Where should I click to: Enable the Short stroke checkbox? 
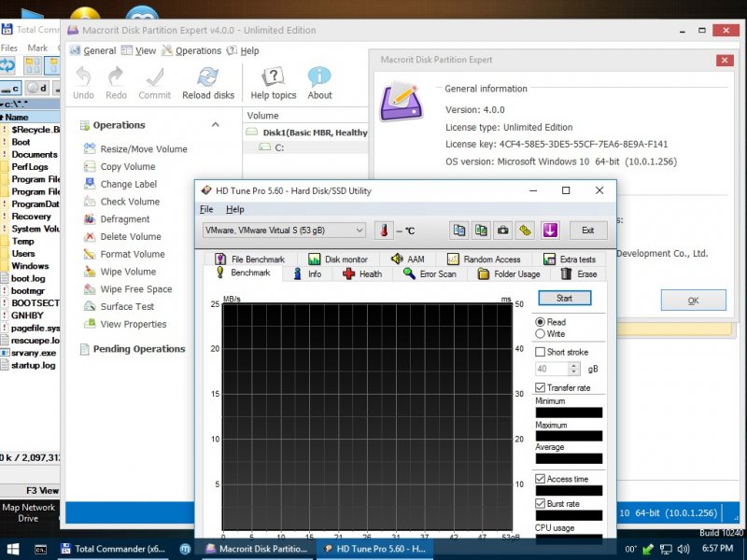click(x=541, y=352)
